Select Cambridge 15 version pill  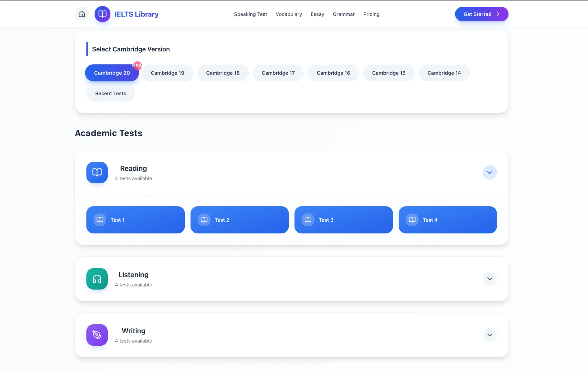(x=389, y=73)
